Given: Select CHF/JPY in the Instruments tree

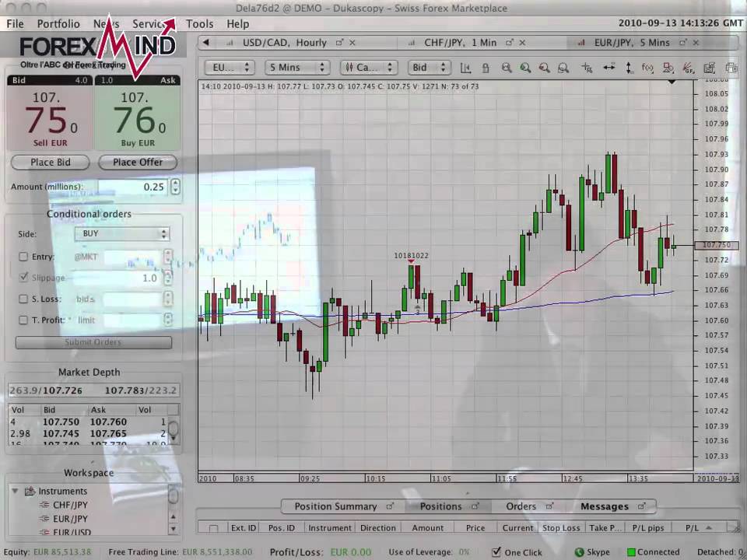Looking at the screenshot, I should coord(70,505).
